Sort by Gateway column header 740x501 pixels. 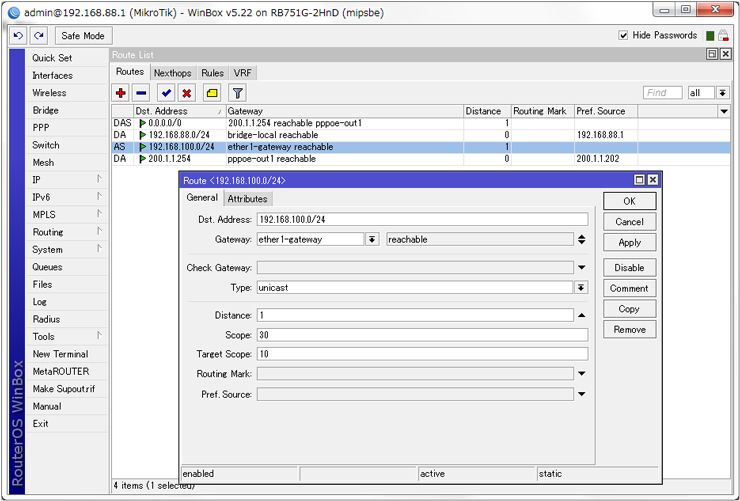345,111
